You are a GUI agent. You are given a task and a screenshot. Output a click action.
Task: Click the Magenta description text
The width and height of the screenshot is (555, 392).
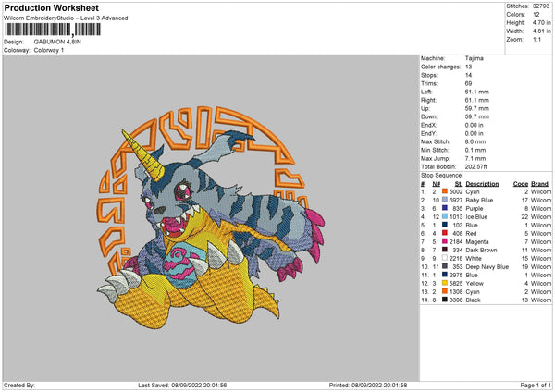477,241
